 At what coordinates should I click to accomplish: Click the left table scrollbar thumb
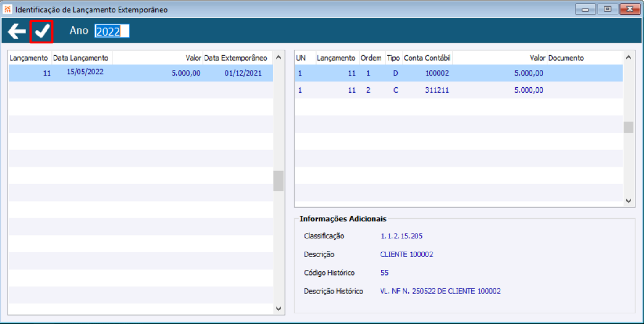pos(278,181)
